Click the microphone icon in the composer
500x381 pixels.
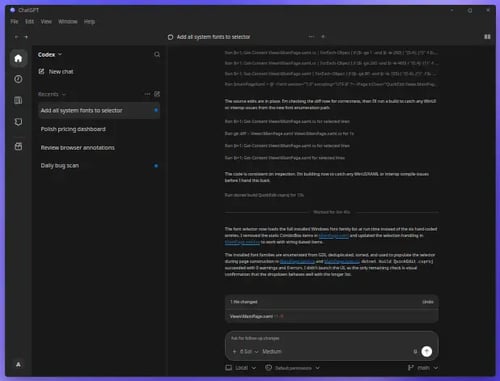click(x=415, y=351)
